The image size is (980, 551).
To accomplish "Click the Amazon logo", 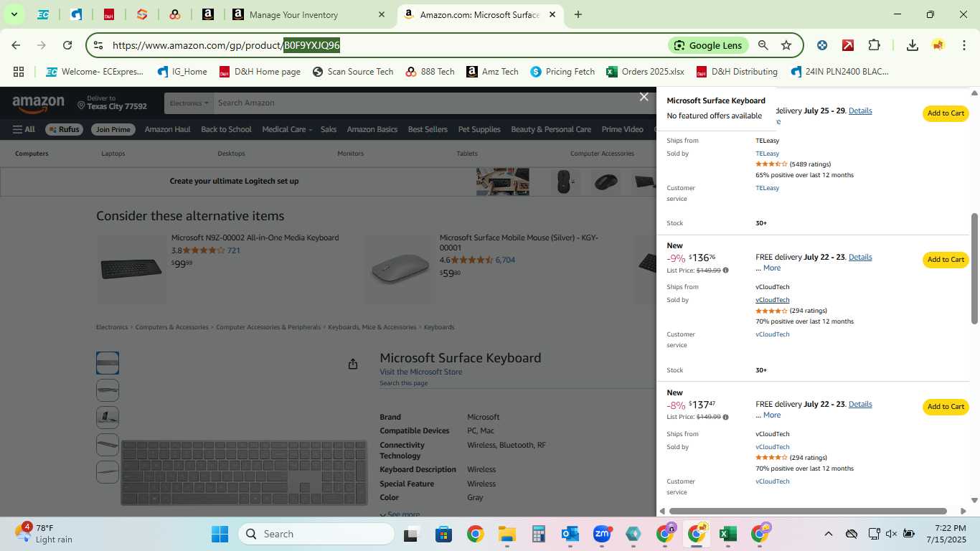I will point(38,104).
